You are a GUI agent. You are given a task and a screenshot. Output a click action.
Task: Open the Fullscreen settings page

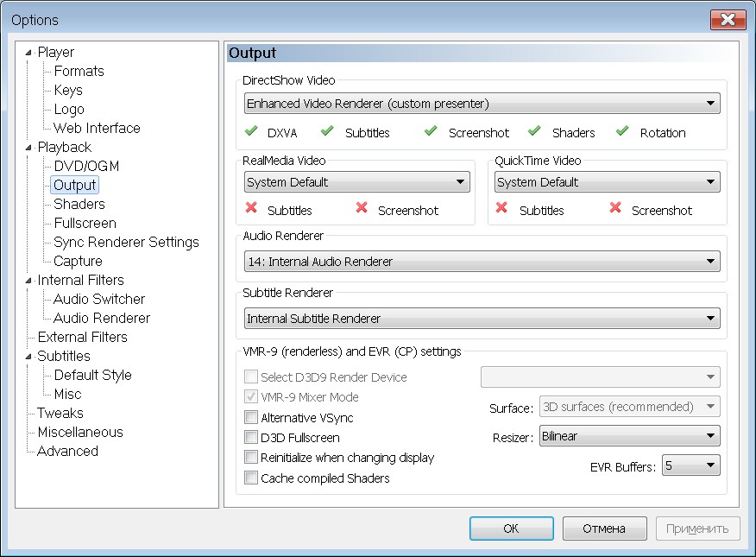pos(85,224)
